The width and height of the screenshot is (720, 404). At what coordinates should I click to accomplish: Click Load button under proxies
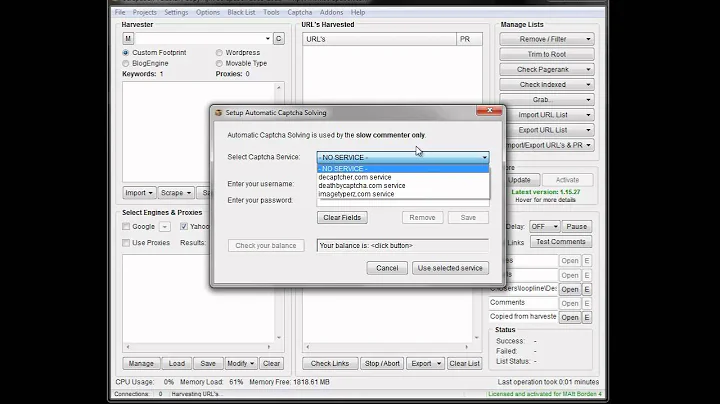(176, 363)
